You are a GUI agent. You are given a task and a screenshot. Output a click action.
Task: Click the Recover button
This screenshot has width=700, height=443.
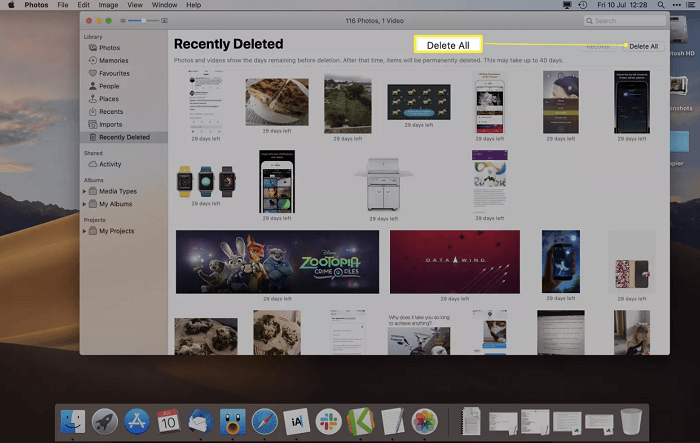pos(598,46)
